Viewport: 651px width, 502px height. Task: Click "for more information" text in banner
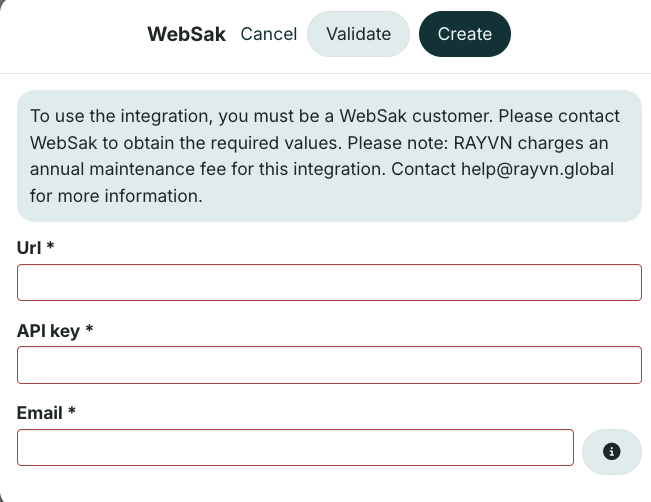pos(116,195)
